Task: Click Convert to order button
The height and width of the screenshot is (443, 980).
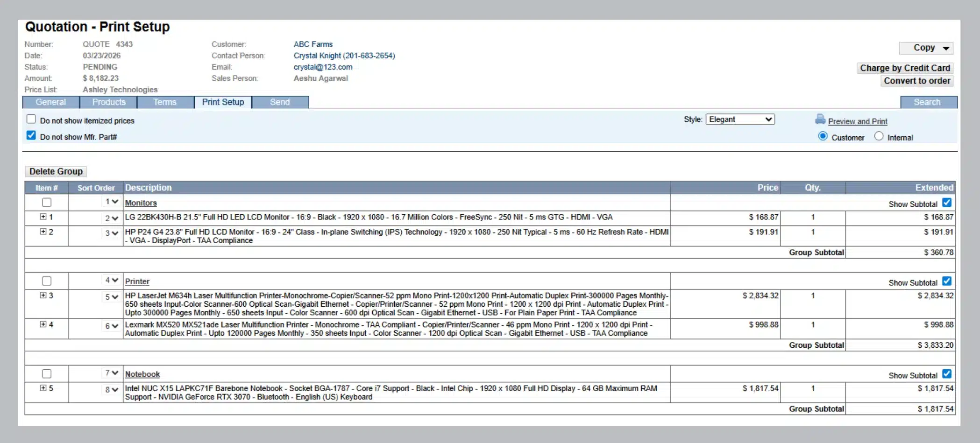Action: point(917,81)
